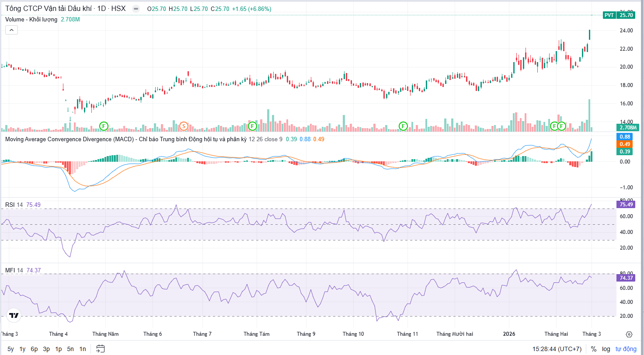
Task: Toggle percent scale mode
Action: 593,349
